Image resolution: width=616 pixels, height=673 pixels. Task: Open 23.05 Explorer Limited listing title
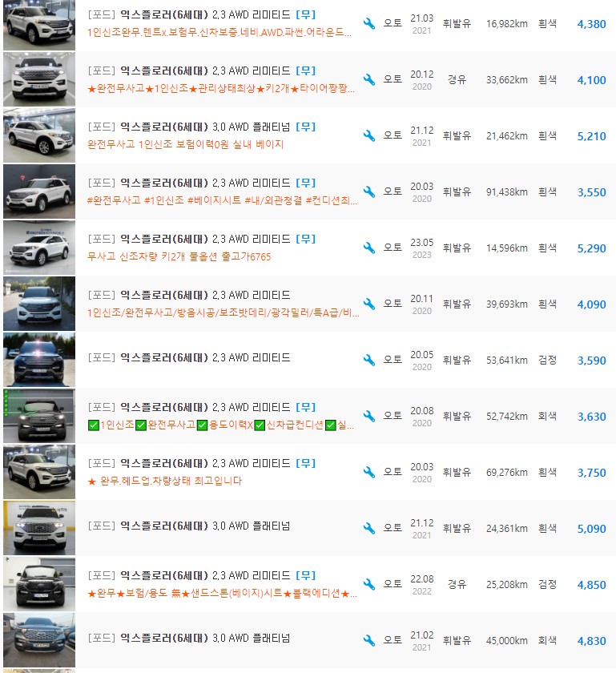click(202, 239)
